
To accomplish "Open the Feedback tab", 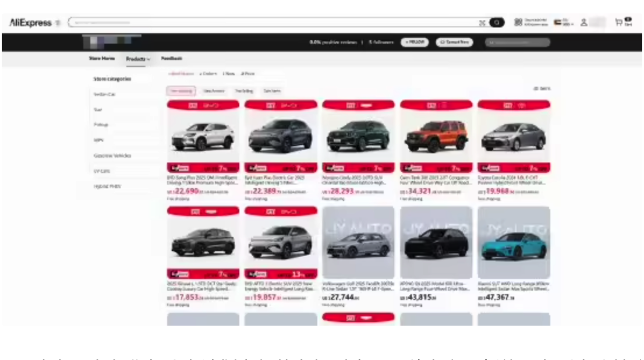I will point(171,58).
